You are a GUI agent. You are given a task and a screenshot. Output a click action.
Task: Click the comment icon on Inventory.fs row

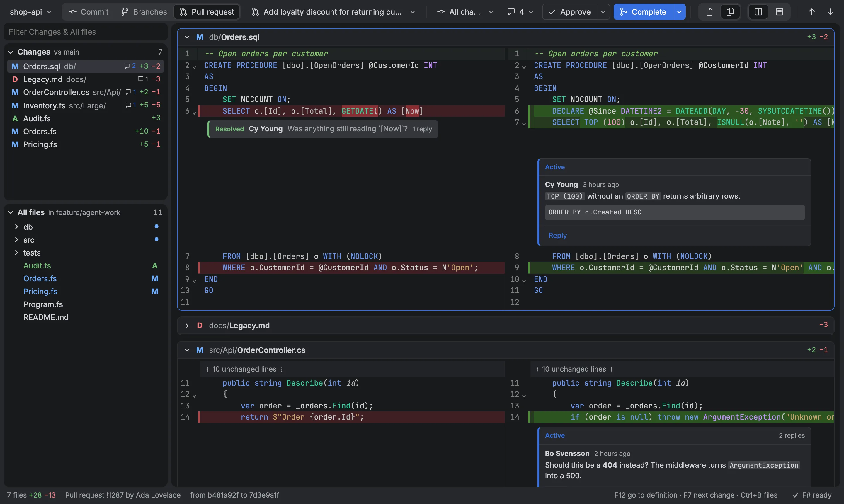tap(128, 105)
